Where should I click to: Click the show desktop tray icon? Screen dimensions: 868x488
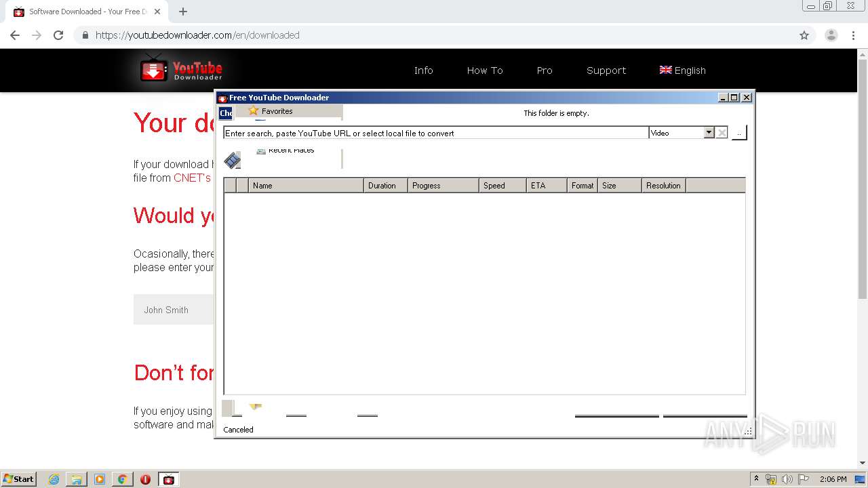click(x=860, y=479)
